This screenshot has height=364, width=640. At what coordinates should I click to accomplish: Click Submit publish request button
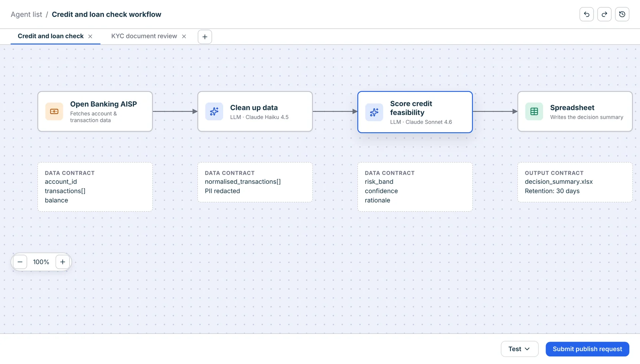point(587,349)
